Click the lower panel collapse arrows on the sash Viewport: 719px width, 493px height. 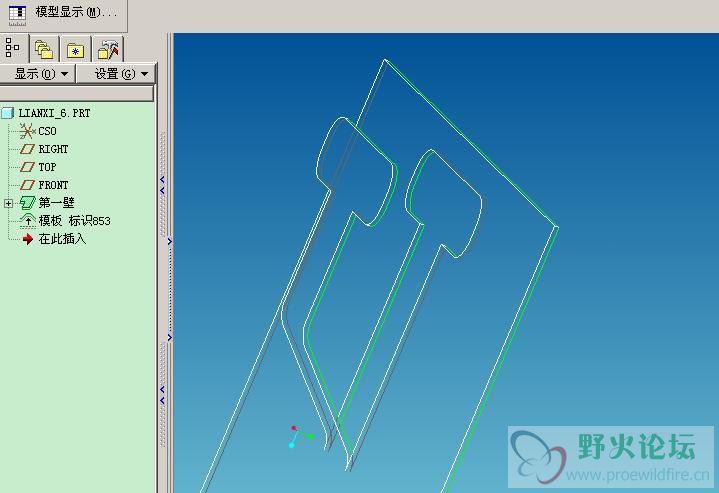pyautogui.click(x=162, y=394)
